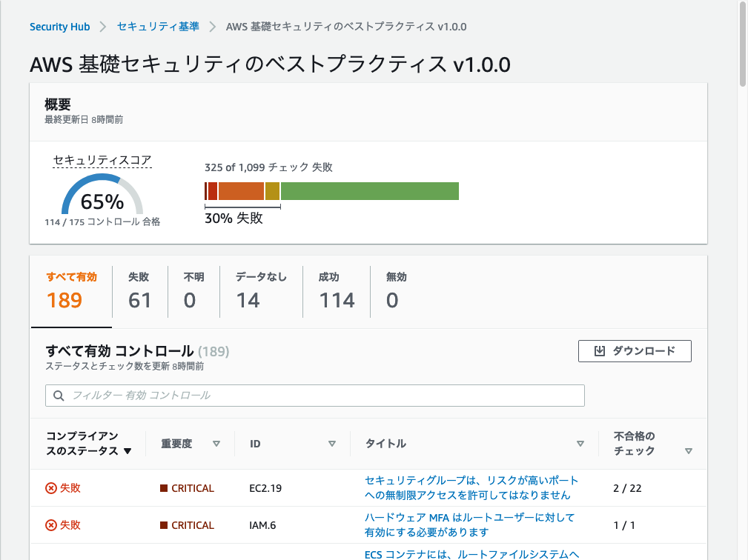Viewport: 748px width, 560px height.
Task: Click the ダウンロード button
Action: [635, 351]
